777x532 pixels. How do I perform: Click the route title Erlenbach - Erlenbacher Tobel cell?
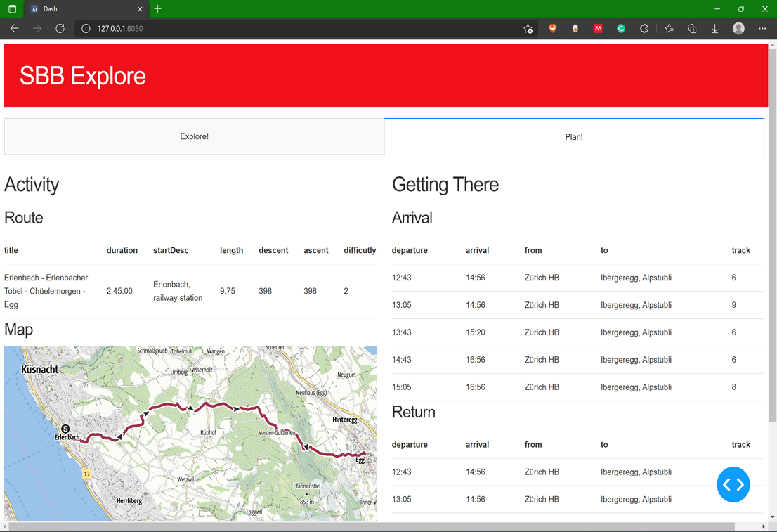pyautogui.click(x=46, y=291)
